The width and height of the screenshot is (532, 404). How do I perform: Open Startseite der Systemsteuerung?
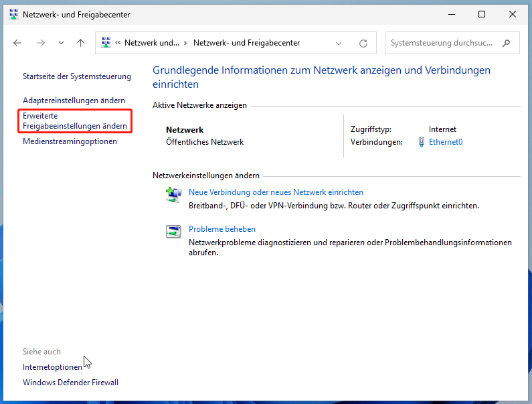77,76
